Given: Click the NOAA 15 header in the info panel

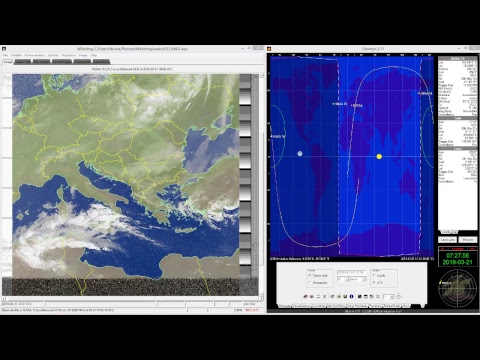Looking at the screenshot, I should coord(457,59).
